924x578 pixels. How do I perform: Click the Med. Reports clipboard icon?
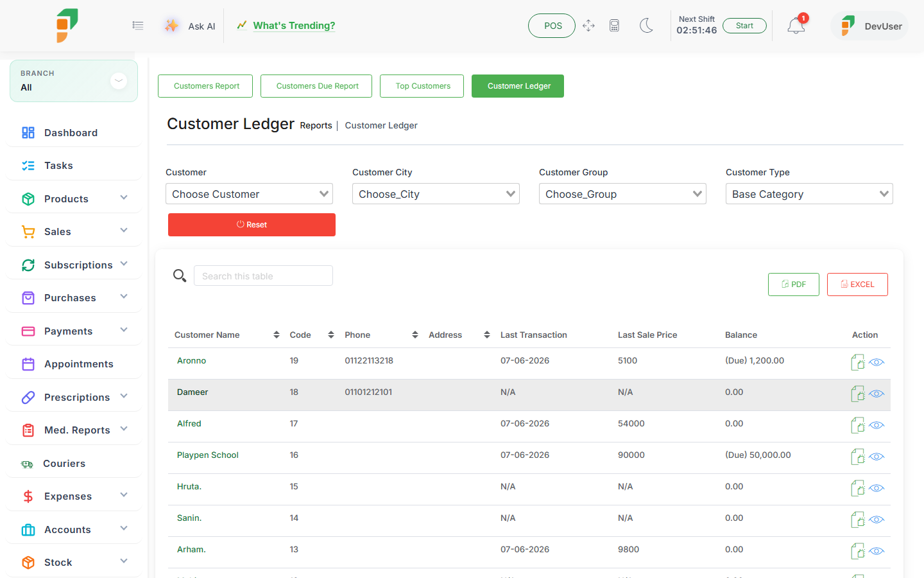click(x=28, y=430)
